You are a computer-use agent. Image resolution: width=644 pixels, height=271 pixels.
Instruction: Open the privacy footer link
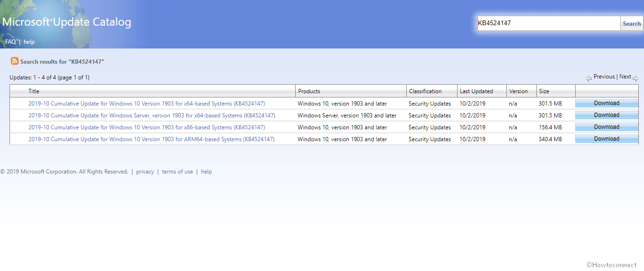pyautogui.click(x=145, y=172)
